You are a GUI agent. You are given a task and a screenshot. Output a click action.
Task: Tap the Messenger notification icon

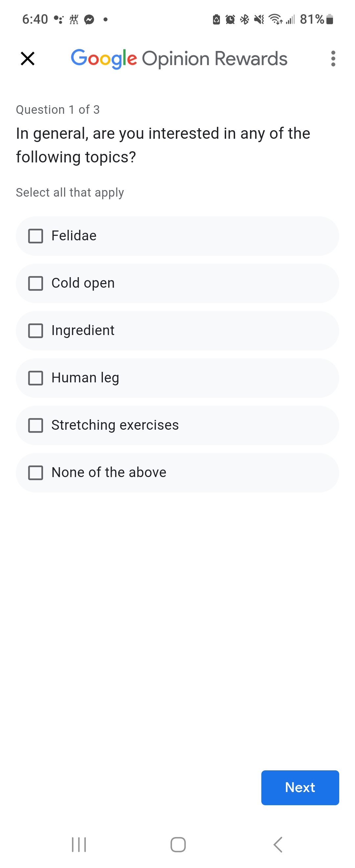point(89,19)
